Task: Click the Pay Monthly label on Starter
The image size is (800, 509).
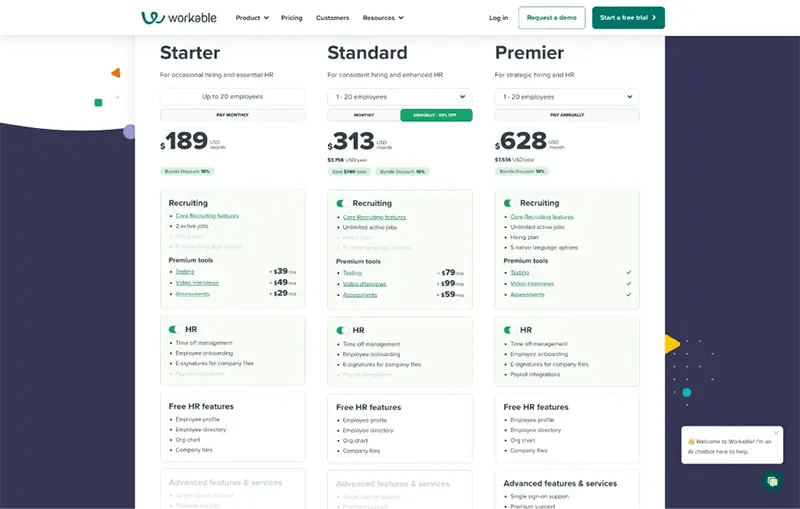Action: click(x=233, y=115)
